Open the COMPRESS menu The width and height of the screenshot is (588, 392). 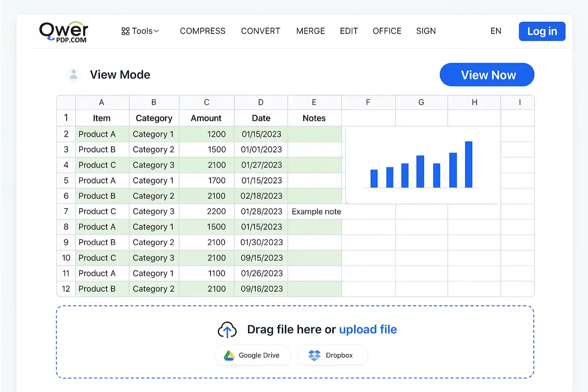[203, 31]
